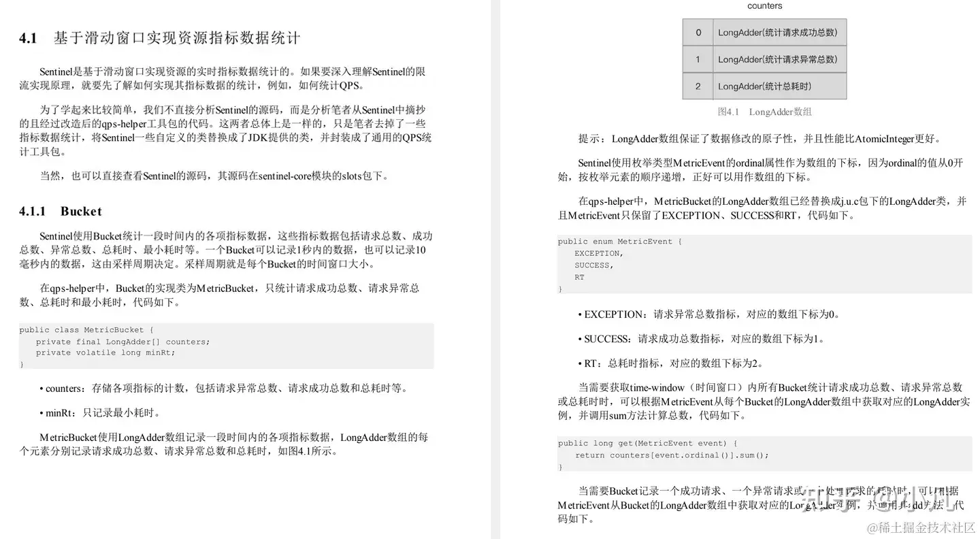Click bullet 'SUCCESS：请求成功总数指标'
The height and width of the screenshot is (539, 980).
coord(702,339)
